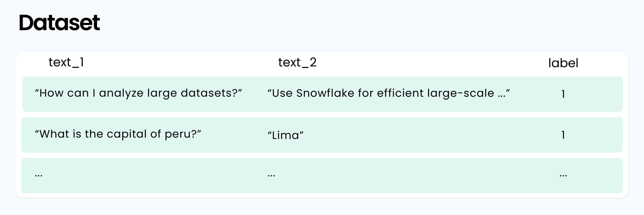
Task: Select the first dataset row about large datasets
Action: click(x=323, y=94)
